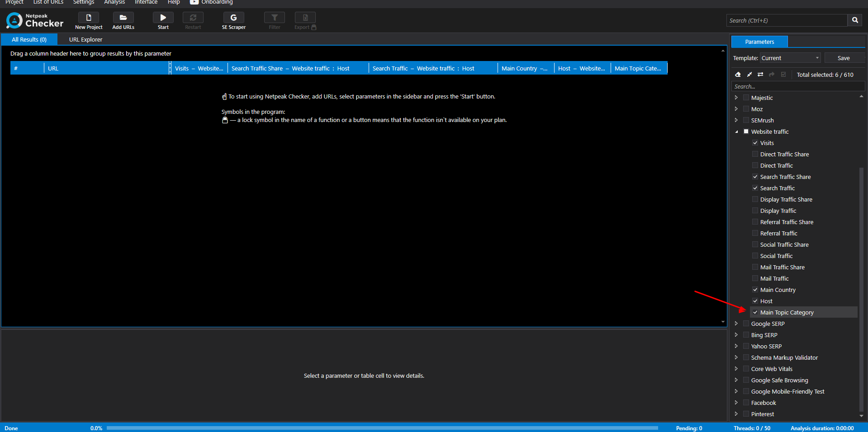Uncheck the Main Country parameter

click(x=755, y=290)
